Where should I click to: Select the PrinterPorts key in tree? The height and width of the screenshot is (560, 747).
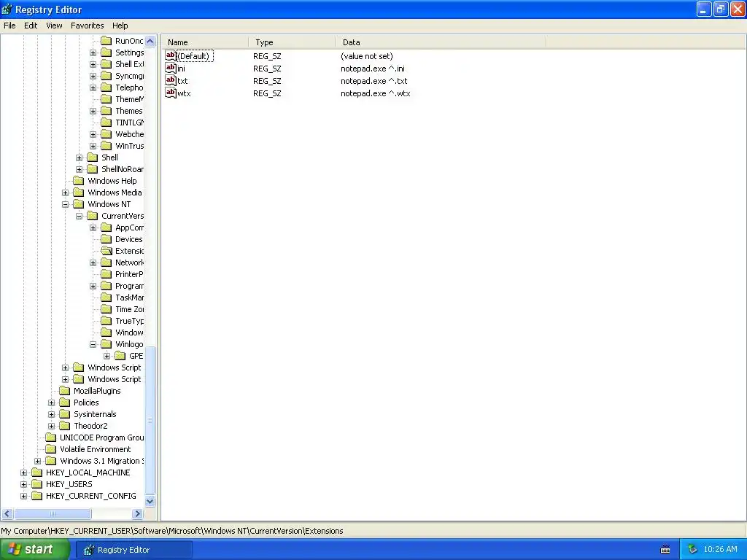(x=129, y=274)
